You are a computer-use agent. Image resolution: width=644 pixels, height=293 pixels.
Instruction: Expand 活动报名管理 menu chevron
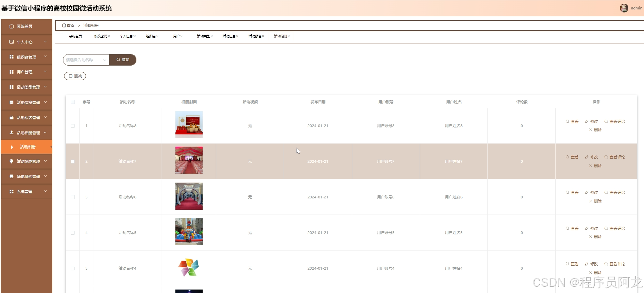coord(45,117)
